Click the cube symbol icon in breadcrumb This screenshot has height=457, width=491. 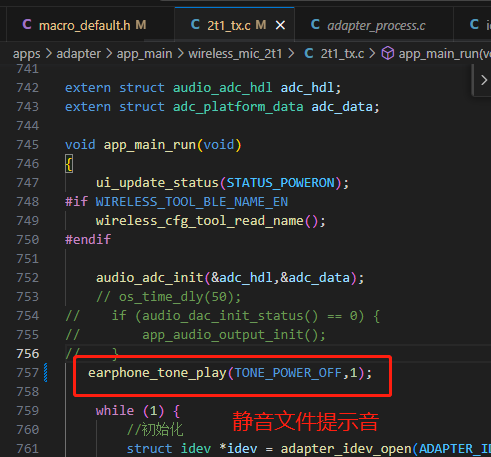388,53
